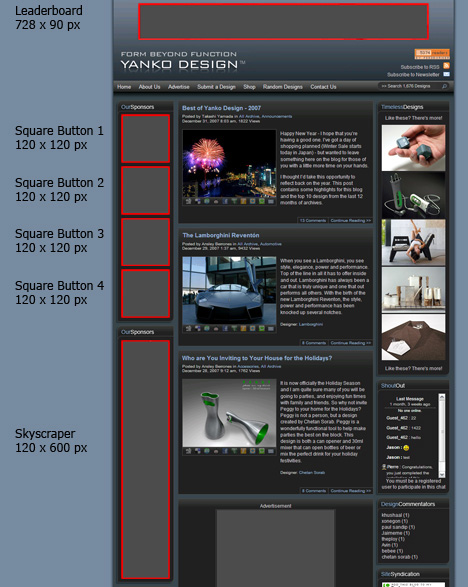Image resolution: width=468 pixels, height=587 pixels.
Task: Click the newsletter envelope icon
Action: pos(446,74)
